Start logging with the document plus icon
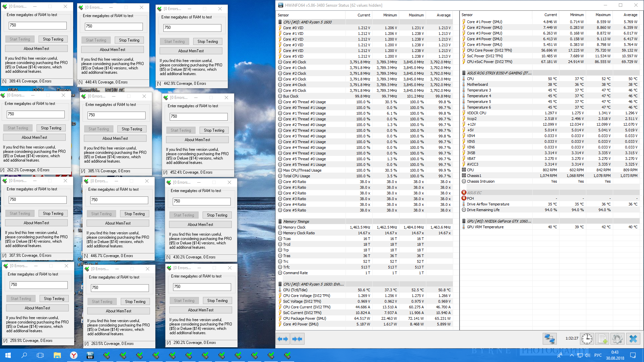This screenshot has height=362, width=644. click(602, 339)
